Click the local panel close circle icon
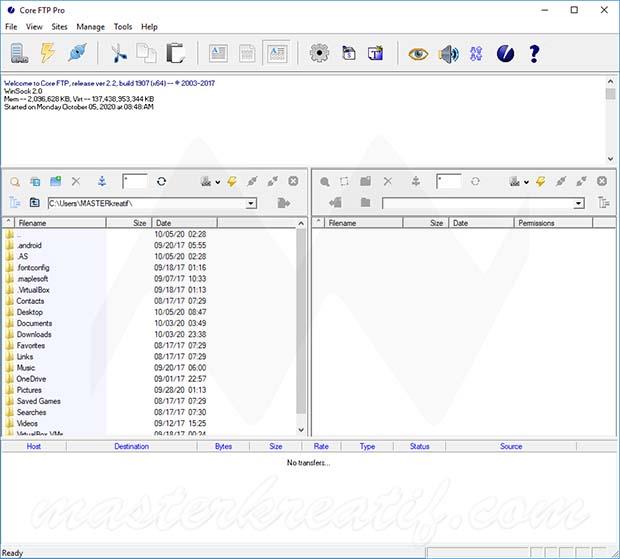Viewport: 620px width, 559px height. click(x=293, y=181)
